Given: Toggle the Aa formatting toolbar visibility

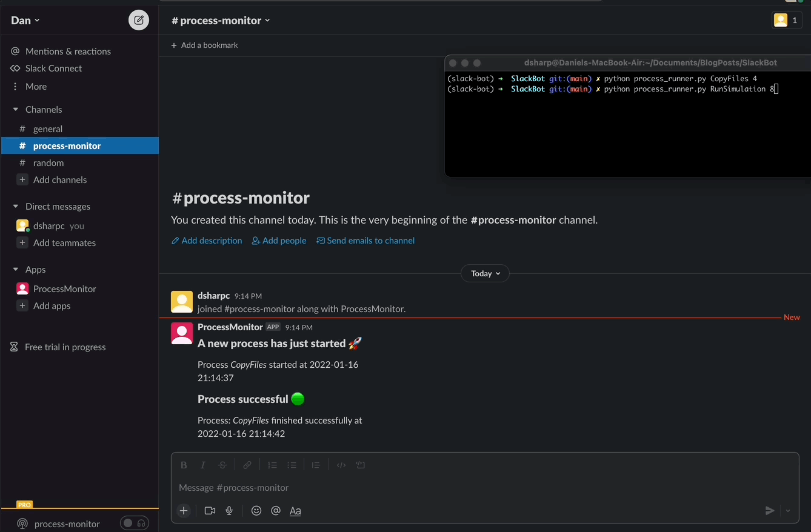Looking at the screenshot, I should (x=295, y=511).
